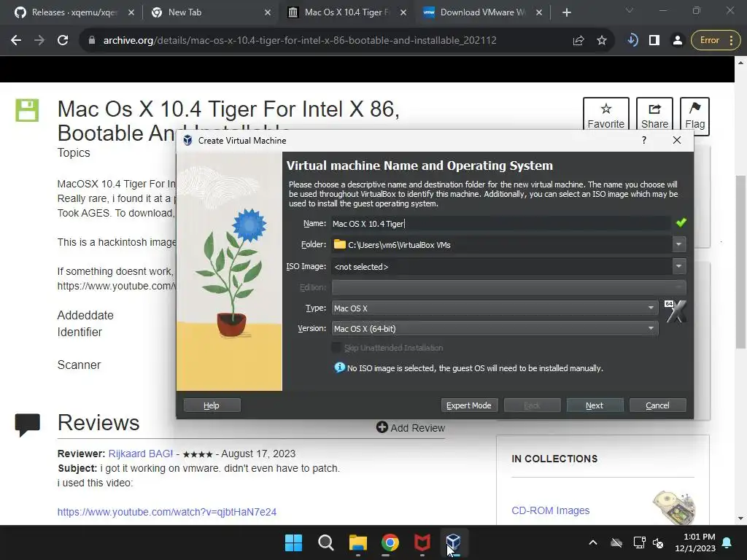Open the Version dropdown Mac OS X (64-bit)

[x=495, y=329]
